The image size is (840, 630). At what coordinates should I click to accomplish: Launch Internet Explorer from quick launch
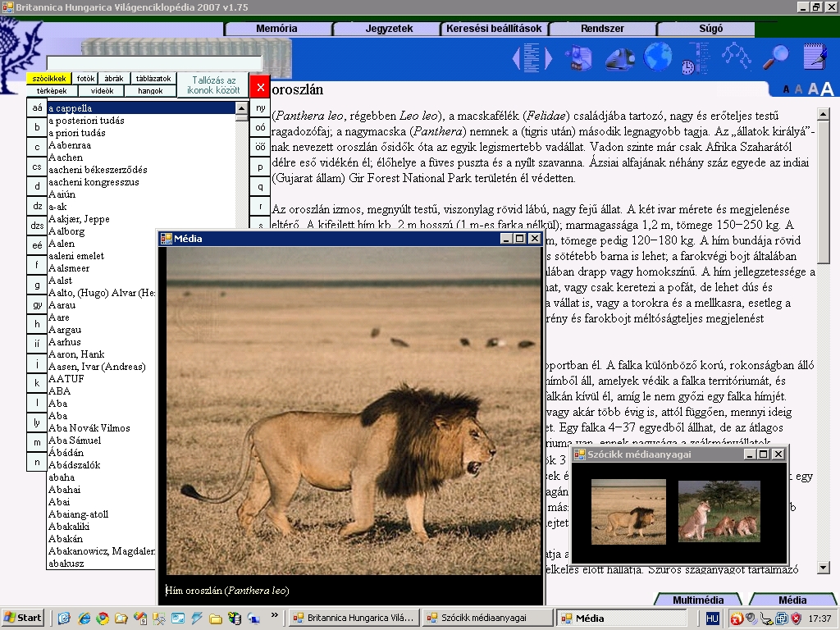pyautogui.click(x=84, y=619)
